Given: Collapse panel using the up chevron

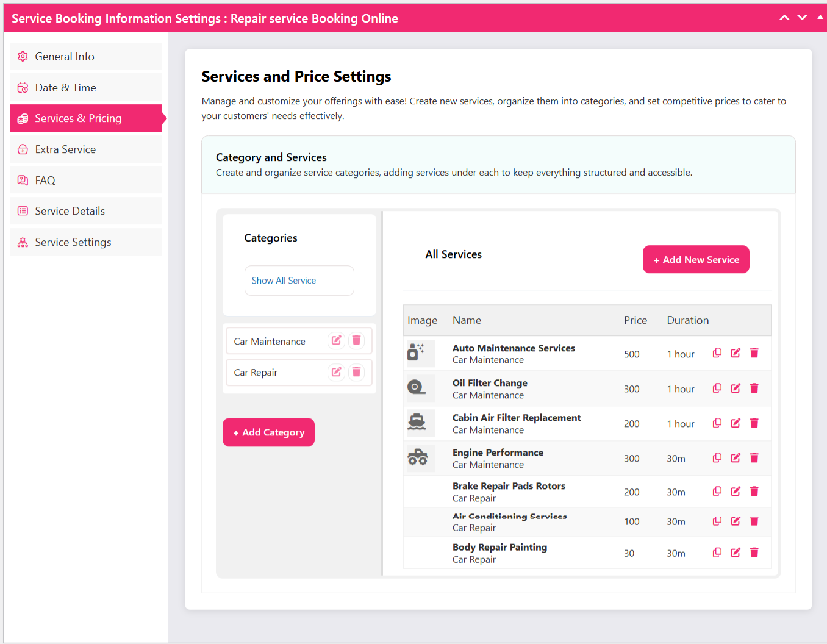Looking at the screenshot, I should point(784,18).
